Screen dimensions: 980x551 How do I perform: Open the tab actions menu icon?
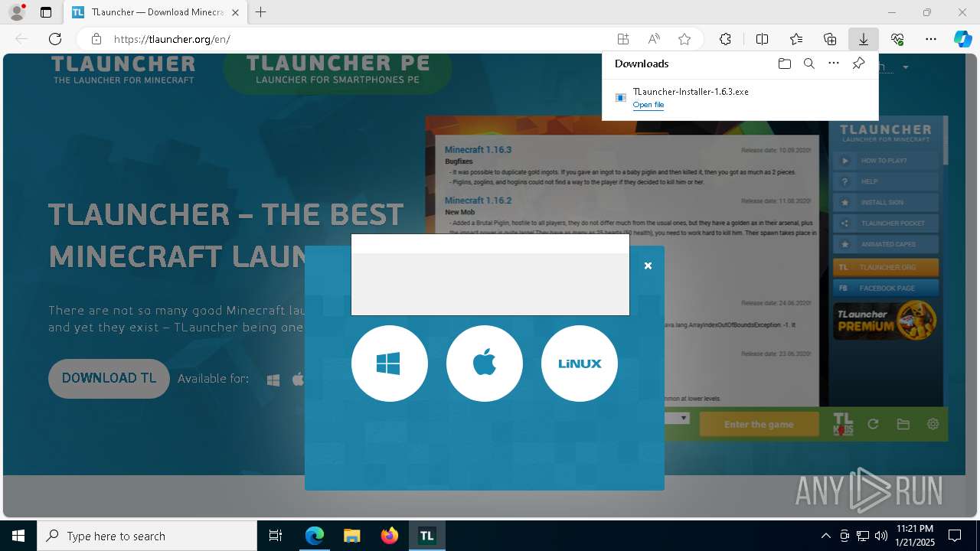coord(46,12)
